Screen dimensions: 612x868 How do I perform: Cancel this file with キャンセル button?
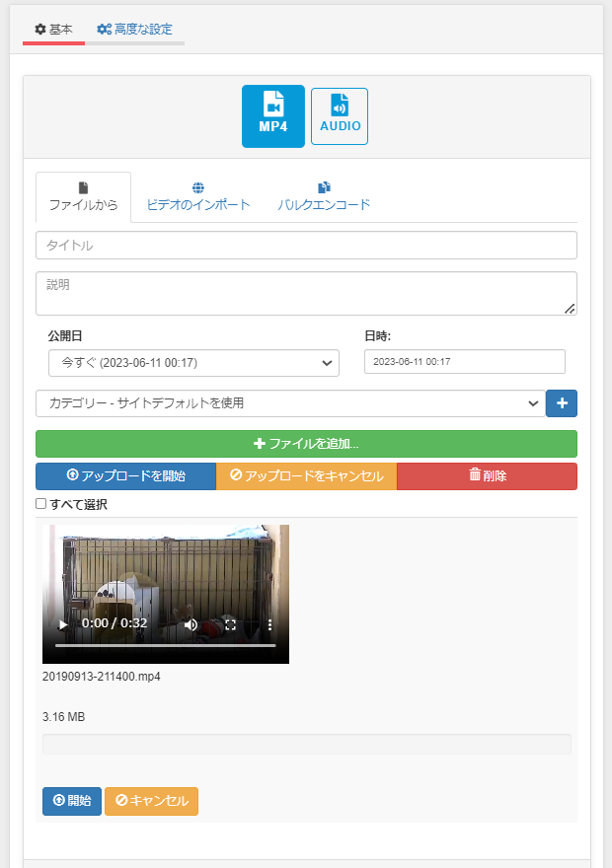coord(151,801)
